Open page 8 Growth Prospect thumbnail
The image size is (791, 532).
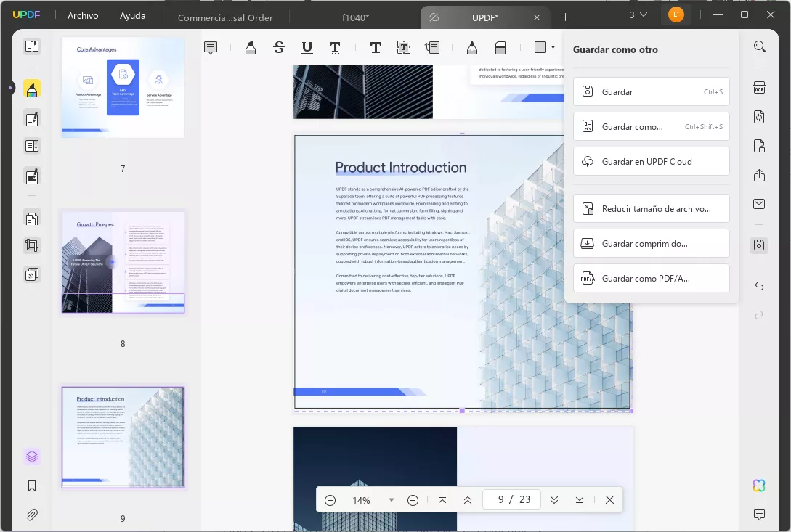coord(123,262)
